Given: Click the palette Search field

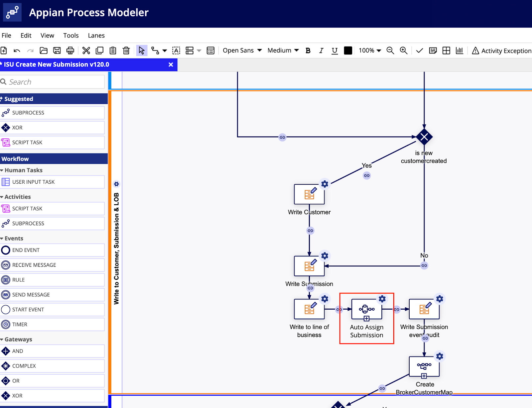Looking at the screenshot, I should coord(52,82).
